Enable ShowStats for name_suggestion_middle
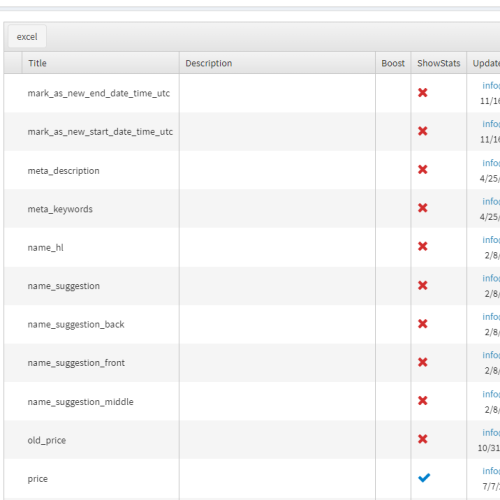Screen dimensions: 500x500 423,401
